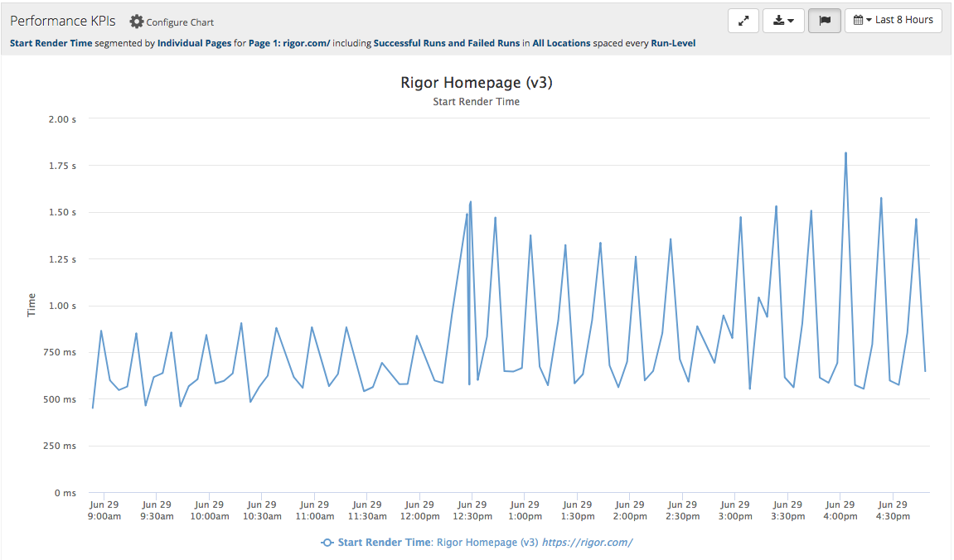Click the Jun 29 12:30pm x-axis label

[472, 510]
